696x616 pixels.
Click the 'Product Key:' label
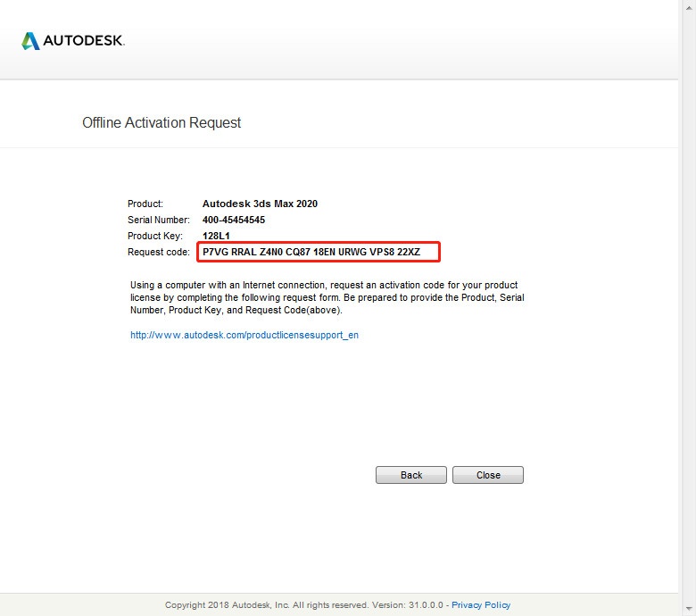tap(153, 236)
